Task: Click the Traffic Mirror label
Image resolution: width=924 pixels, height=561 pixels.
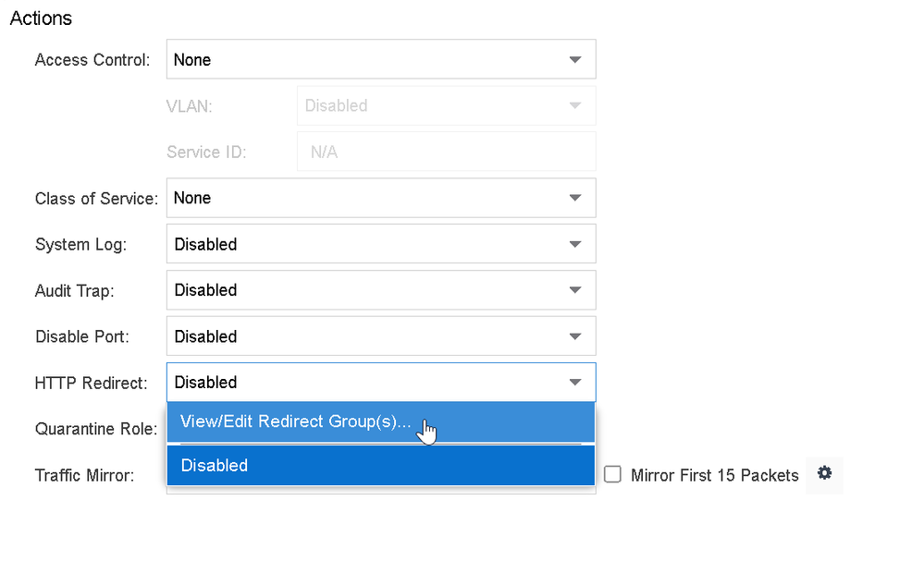Action: pyautogui.click(x=84, y=476)
